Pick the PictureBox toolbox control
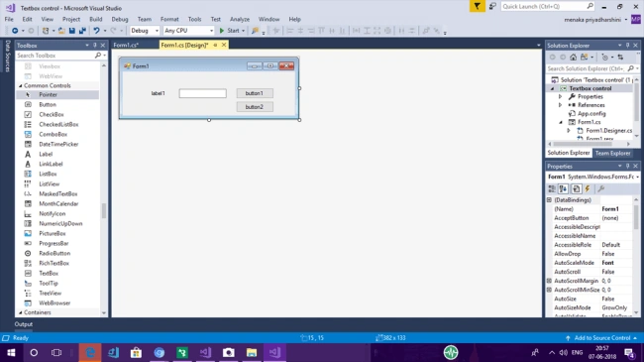Viewport: 644px width, 362px height. coord(53,233)
